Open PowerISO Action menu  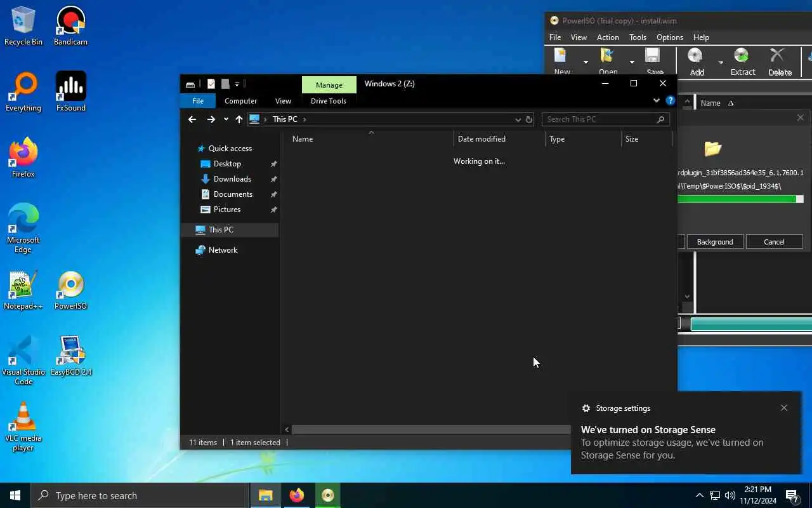[608, 37]
